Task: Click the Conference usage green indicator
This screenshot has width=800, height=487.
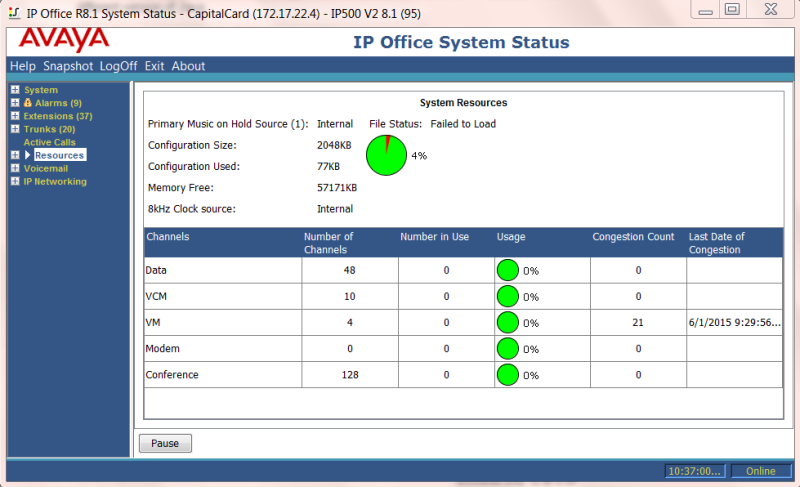Action: click(508, 375)
